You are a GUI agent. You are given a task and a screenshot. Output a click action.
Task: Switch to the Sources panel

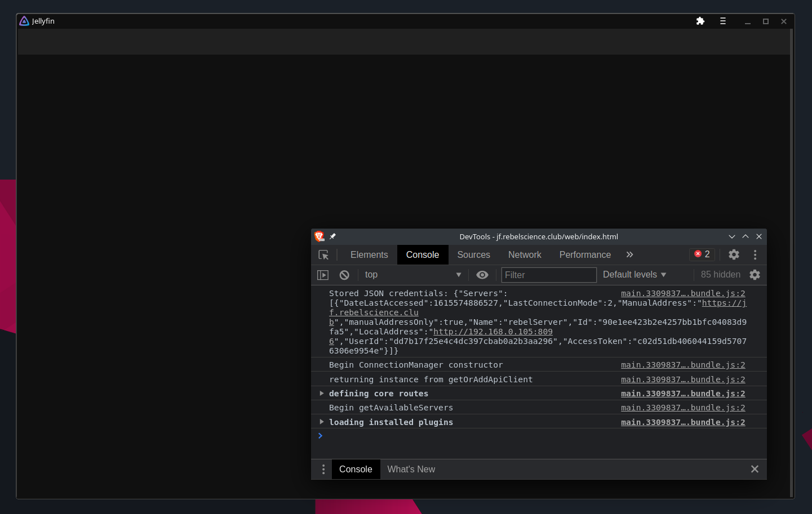(473, 254)
